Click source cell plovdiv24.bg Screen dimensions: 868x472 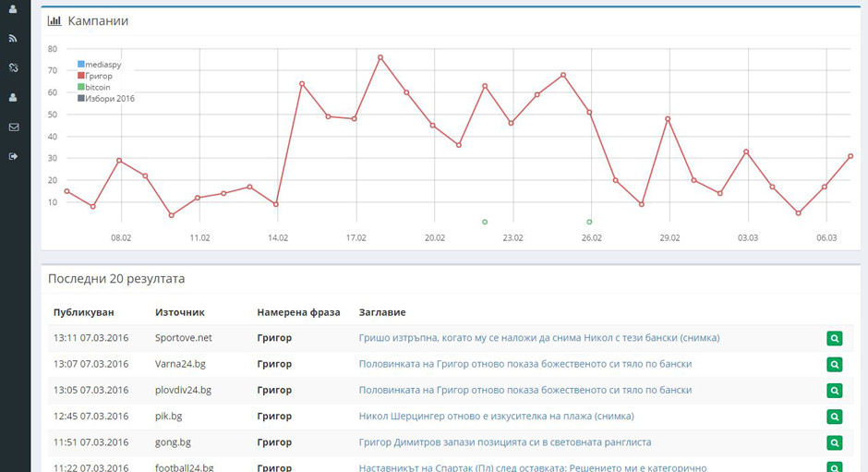(183, 390)
